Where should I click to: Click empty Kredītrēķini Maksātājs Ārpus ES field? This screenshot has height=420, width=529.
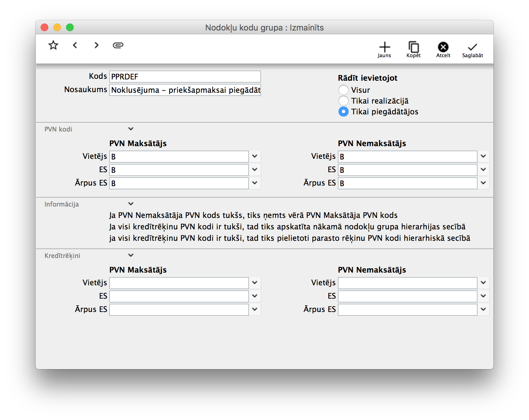[179, 310]
